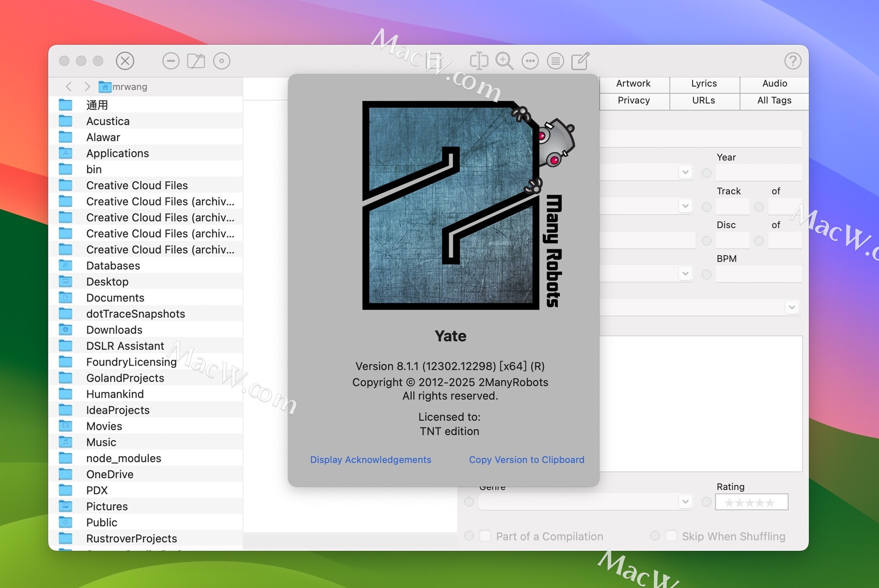Switch to the URLs tab
Viewport: 879px width, 588px height.
coord(704,101)
